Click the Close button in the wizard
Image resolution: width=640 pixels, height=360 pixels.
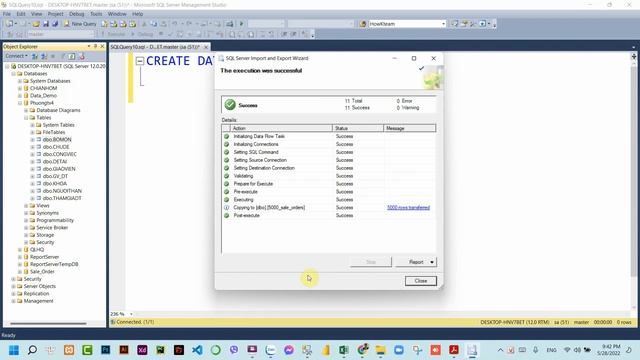pos(420,281)
